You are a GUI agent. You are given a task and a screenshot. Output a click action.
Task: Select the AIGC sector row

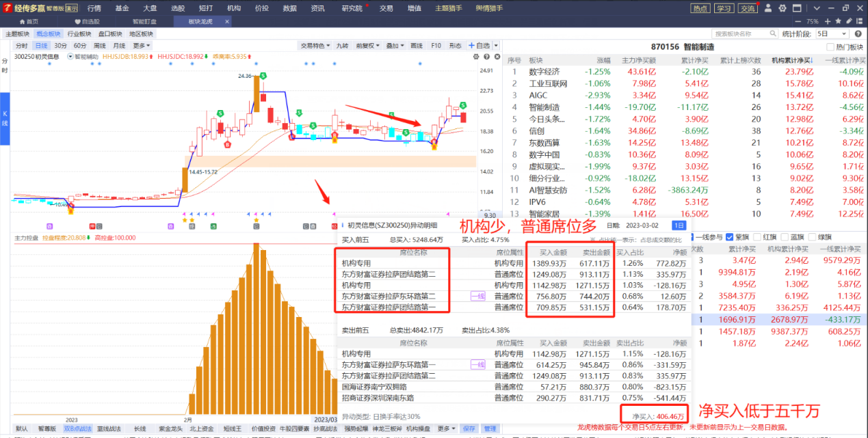click(685, 95)
